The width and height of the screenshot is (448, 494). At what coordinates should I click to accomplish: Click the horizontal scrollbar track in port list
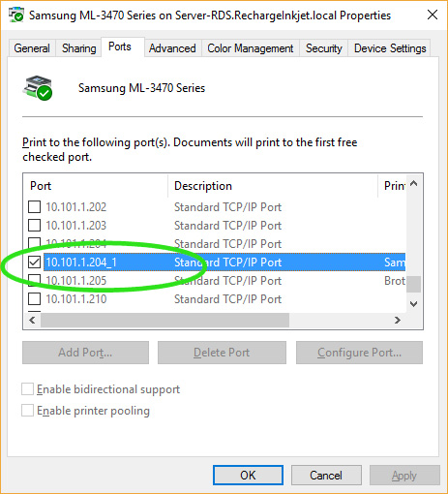pos(339,320)
